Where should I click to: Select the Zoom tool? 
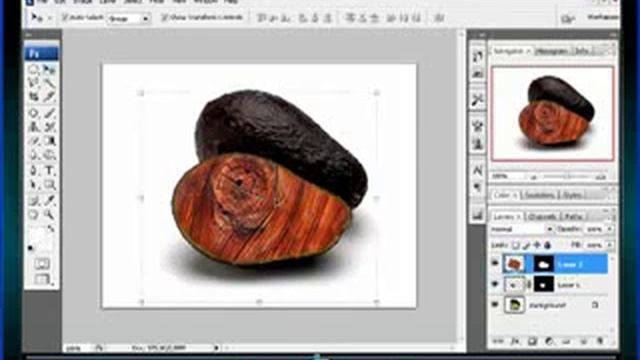tap(50, 215)
